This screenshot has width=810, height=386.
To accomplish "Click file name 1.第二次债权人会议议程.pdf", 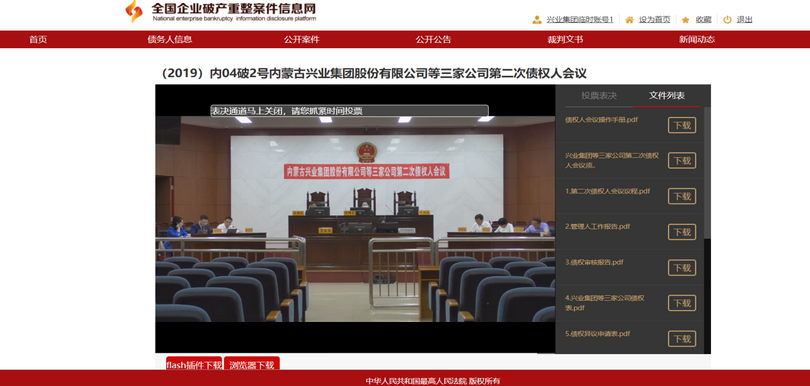I will tap(608, 191).
